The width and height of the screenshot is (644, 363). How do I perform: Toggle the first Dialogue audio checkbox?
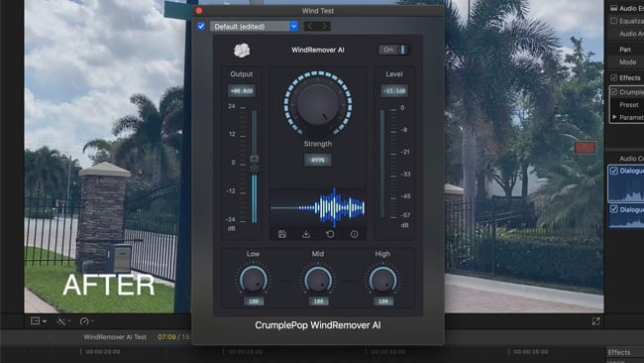click(x=614, y=171)
